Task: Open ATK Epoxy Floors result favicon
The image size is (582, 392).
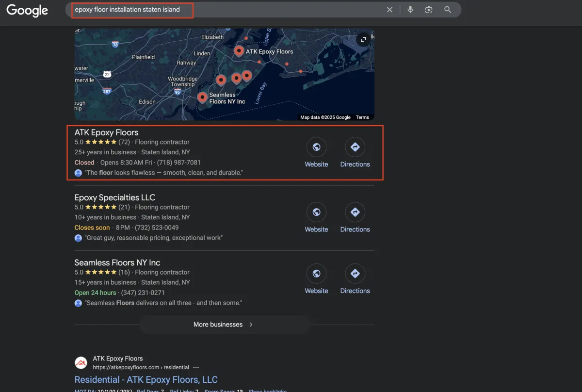Action: tap(81, 362)
